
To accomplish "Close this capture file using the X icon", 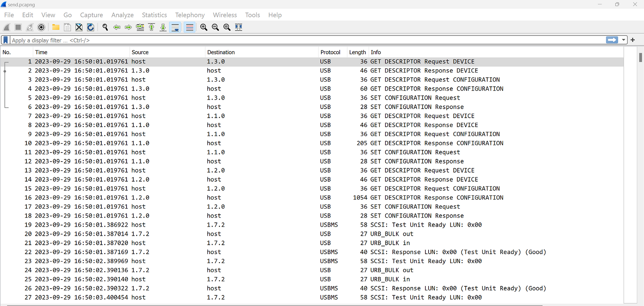I will tap(79, 27).
